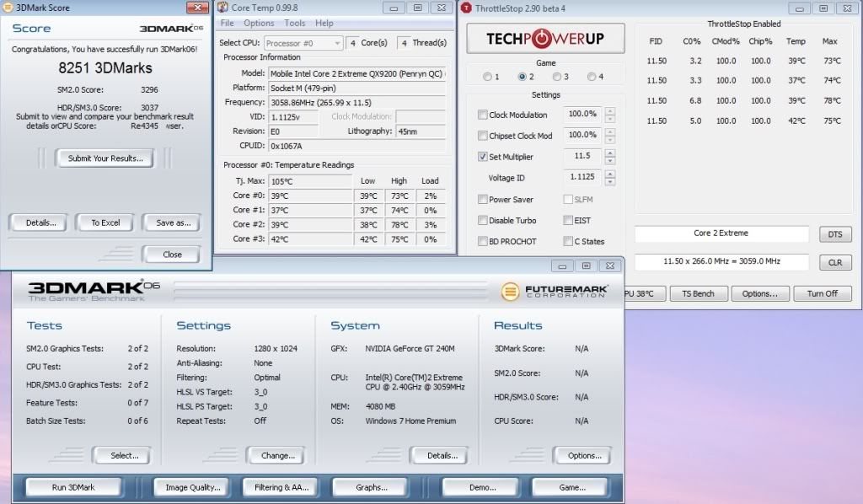Enable Chipset Clock Mod checkbox
Viewport: 863px width, 504px height.
483,136
